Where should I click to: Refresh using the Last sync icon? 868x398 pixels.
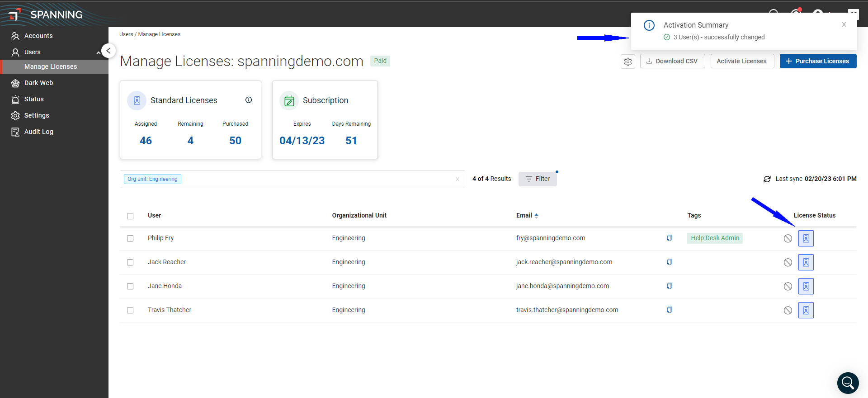click(x=767, y=179)
